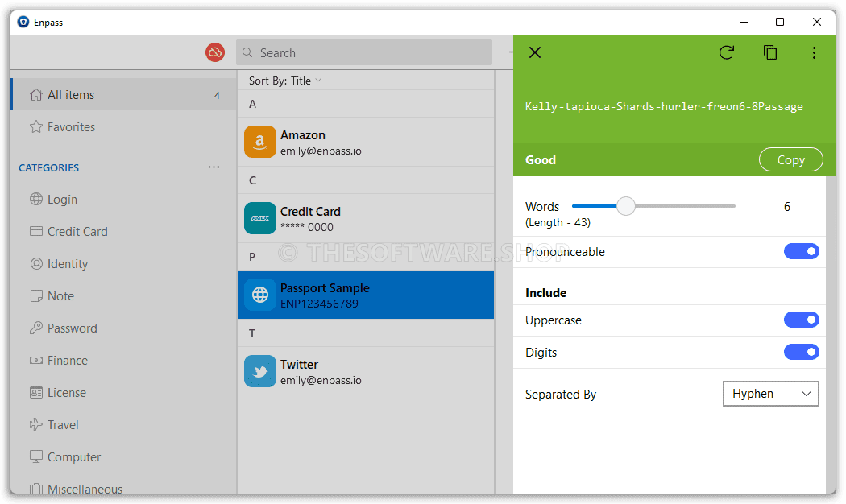Image resolution: width=846 pixels, height=504 pixels.
Task: Select Passport Sample entry title
Action: (x=325, y=288)
